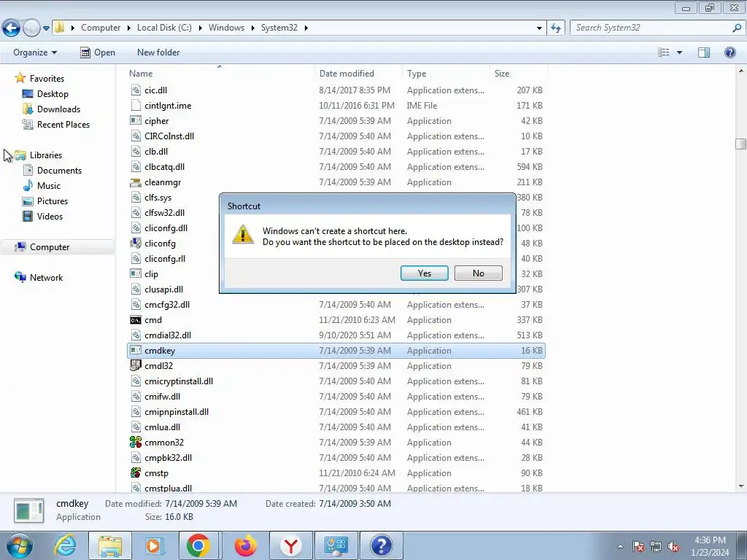Image resolution: width=747 pixels, height=560 pixels.
Task: Open Windows Explorer taskbar icon
Action: click(x=110, y=545)
